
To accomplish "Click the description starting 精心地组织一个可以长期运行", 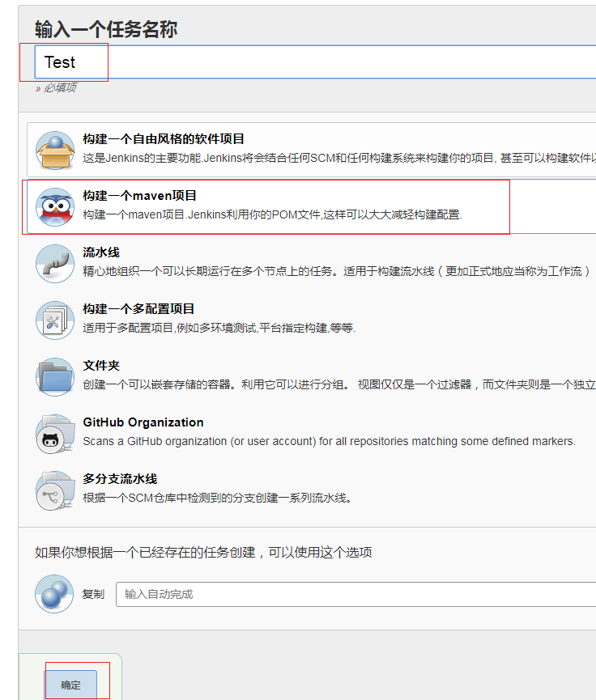I will (x=337, y=271).
